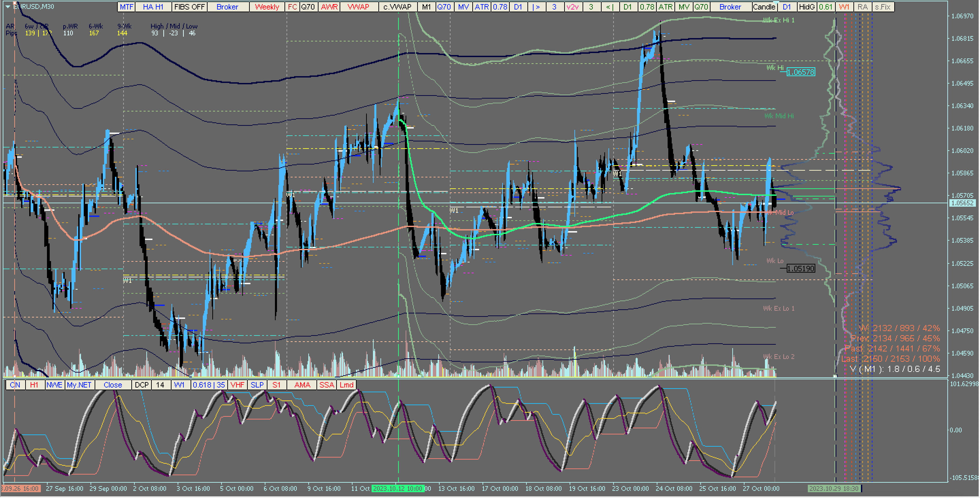This screenshot has height=498, width=980.
Task: Click the |> step forward button
Action: [x=537, y=7]
